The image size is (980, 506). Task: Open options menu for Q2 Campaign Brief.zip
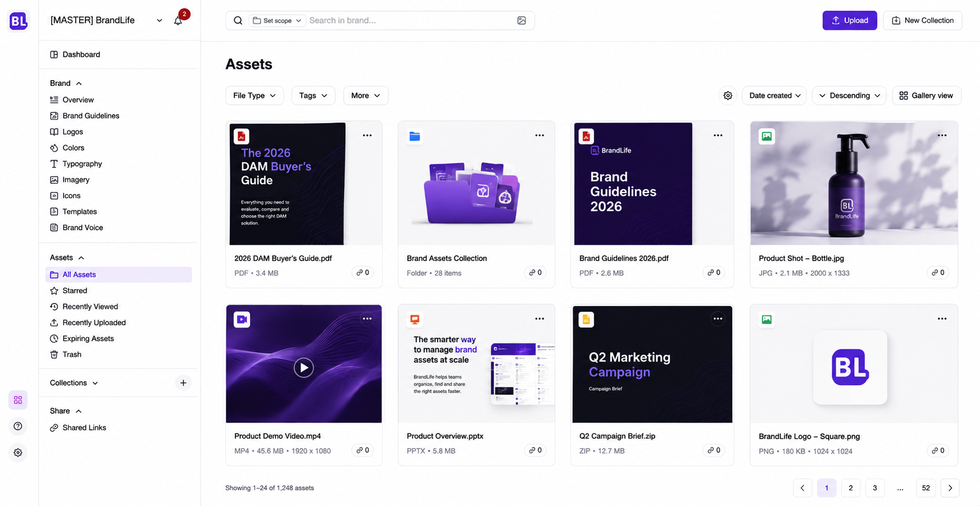point(718,318)
